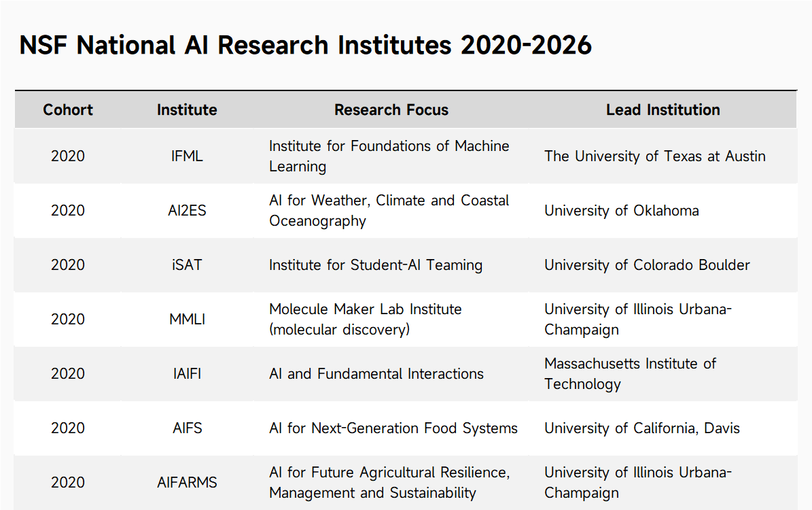The height and width of the screenshot is (510, 812).
Task: Click the Research Focus column header
Action: [x=391, y=110]
